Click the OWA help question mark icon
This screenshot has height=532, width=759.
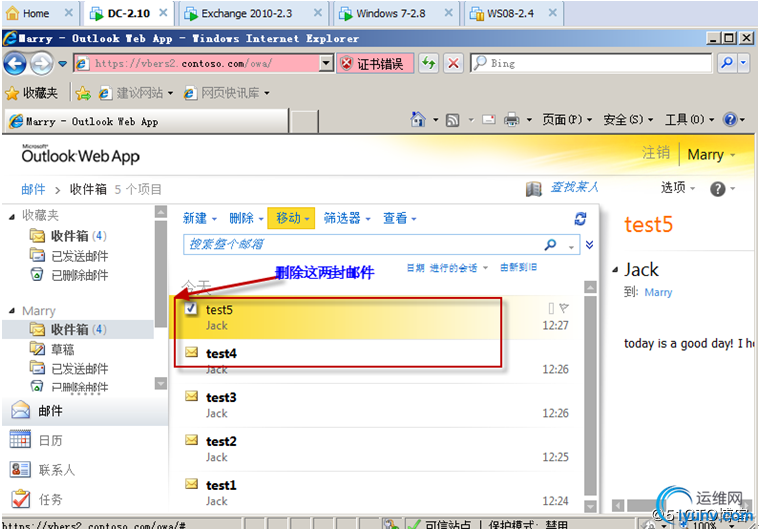tap(717, 189)
